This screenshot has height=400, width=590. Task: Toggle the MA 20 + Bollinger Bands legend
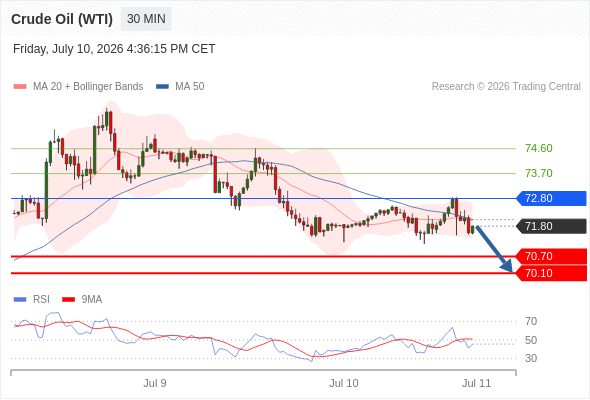pos(88,87)
